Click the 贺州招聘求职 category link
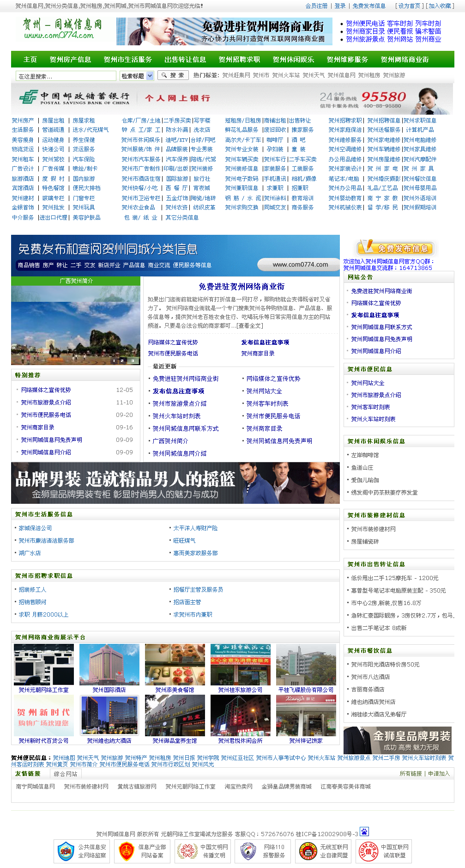The image size is (465, 868). 345,121
